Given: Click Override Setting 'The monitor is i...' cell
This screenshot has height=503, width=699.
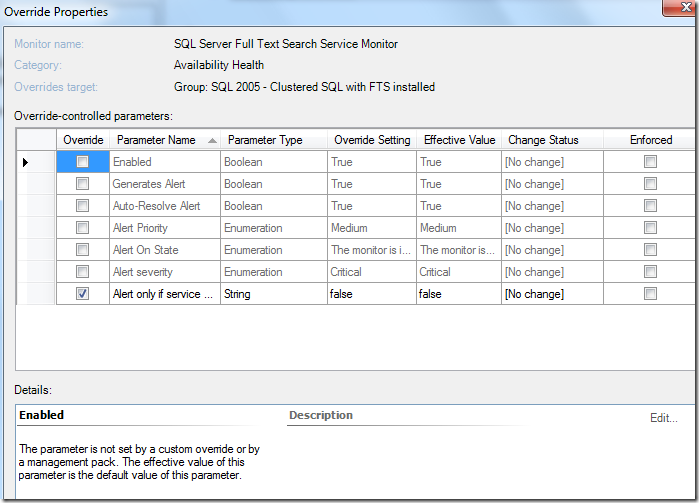Looking at the screenshot, I should coord(372,250).
